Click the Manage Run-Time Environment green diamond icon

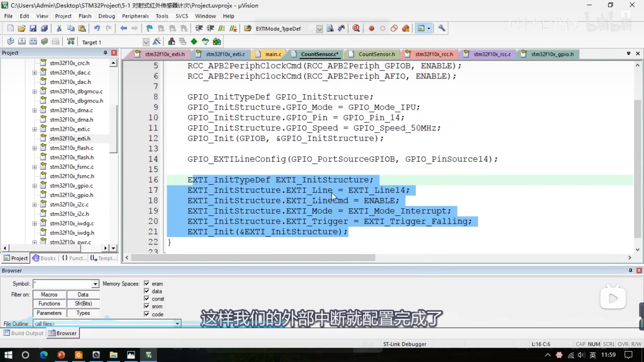(x=194, y=41)
